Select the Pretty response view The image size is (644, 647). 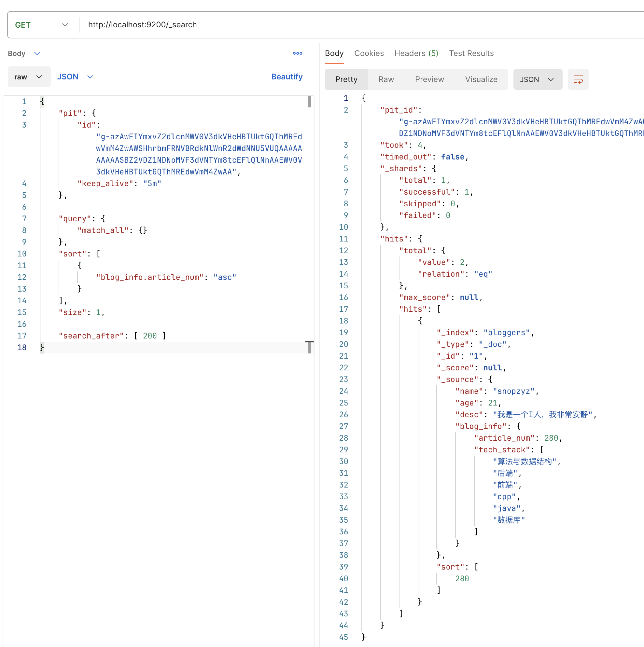346,79
